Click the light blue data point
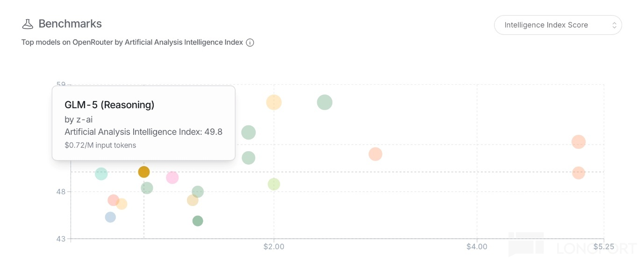This screenshot has height=264, width=644. tap(110, 217)
